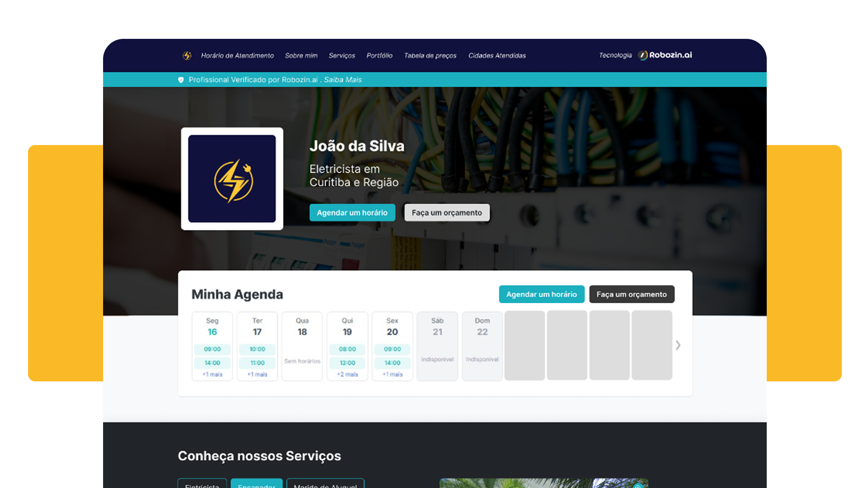The image size is (868, 488).
Task: Open the Serviços nav link
Action: pyautogui.click(x=342, y=56)
